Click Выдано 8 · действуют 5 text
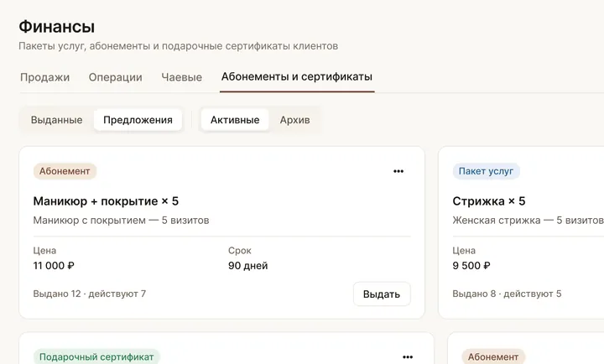Image resolution: width=604 pixels, height=364 pixels. tap(507, 294)
